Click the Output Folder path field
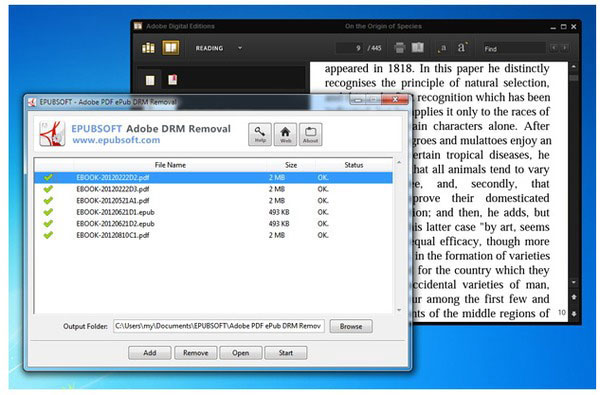This screenshot has width=600, height=395. pyautogui.click(x=219, y=326)
